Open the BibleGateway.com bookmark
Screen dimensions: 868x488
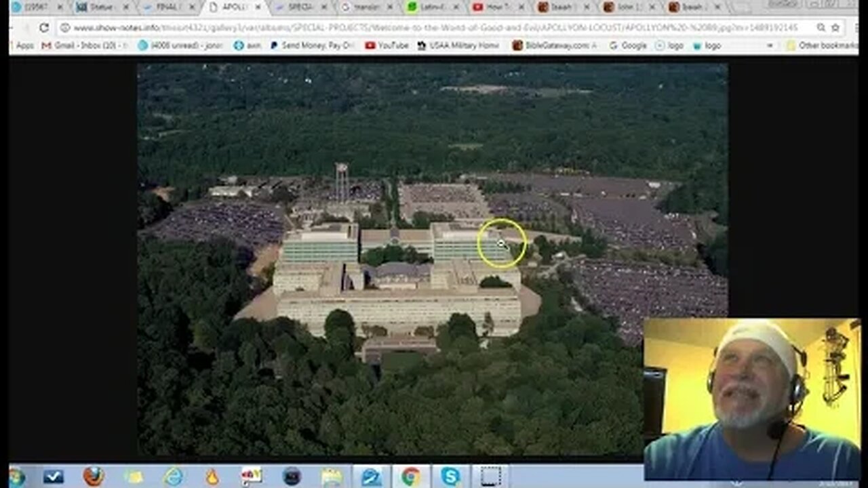click(555, 45)
